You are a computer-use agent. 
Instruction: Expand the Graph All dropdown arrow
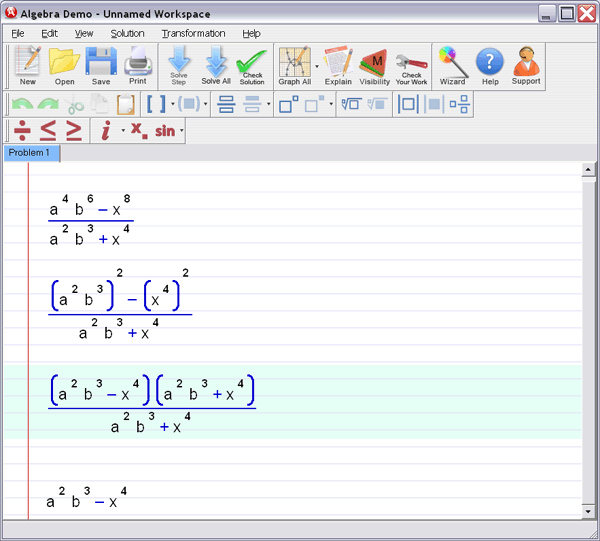(315, 67)
